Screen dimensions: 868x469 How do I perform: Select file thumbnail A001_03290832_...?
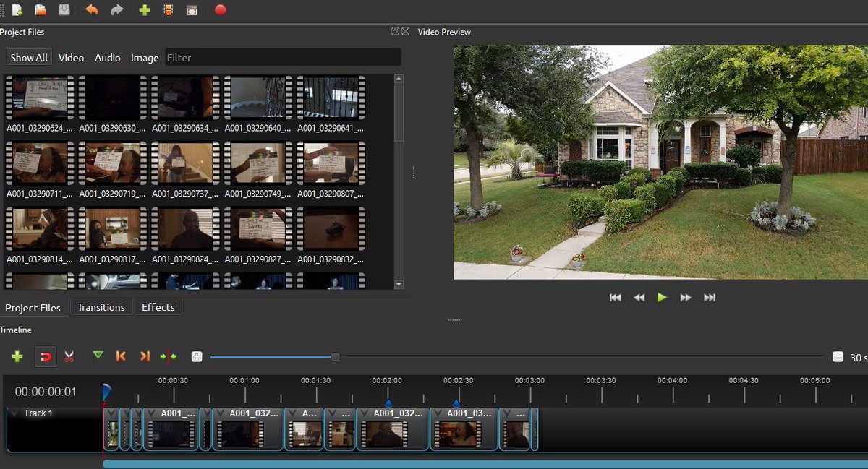pyautogui.click(x=331, y=228)
